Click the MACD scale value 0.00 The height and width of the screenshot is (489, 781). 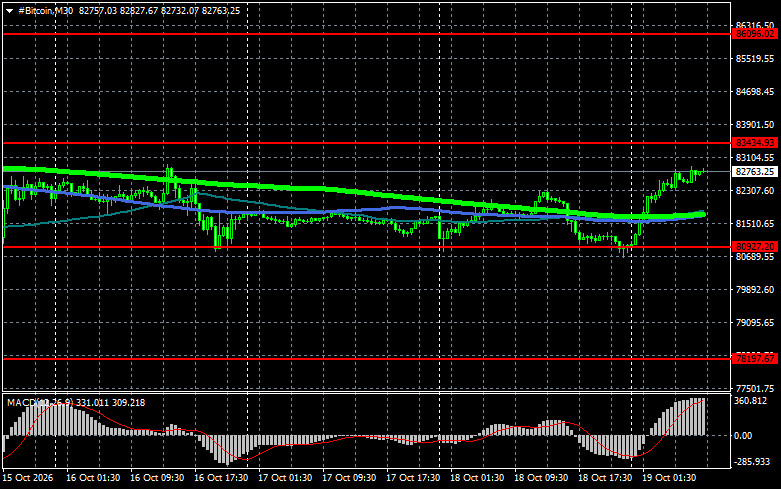click(743, 436)
